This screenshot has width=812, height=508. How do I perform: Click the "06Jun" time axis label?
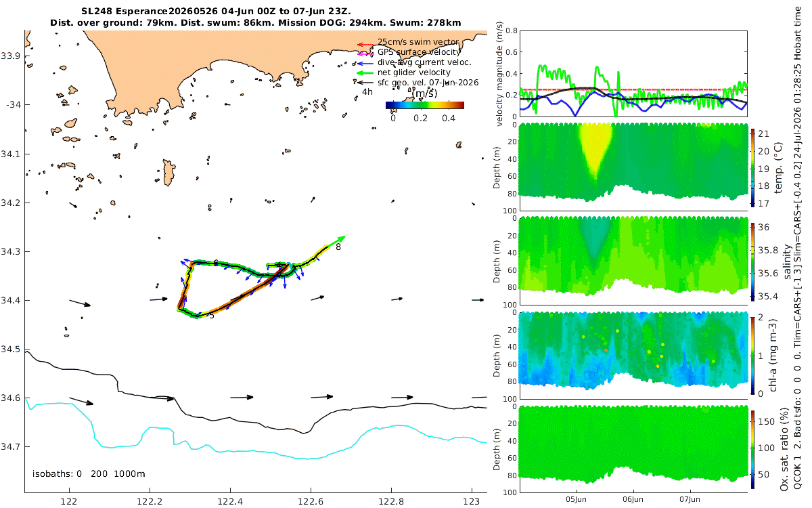pyautogui.click(x=633, y=499)
